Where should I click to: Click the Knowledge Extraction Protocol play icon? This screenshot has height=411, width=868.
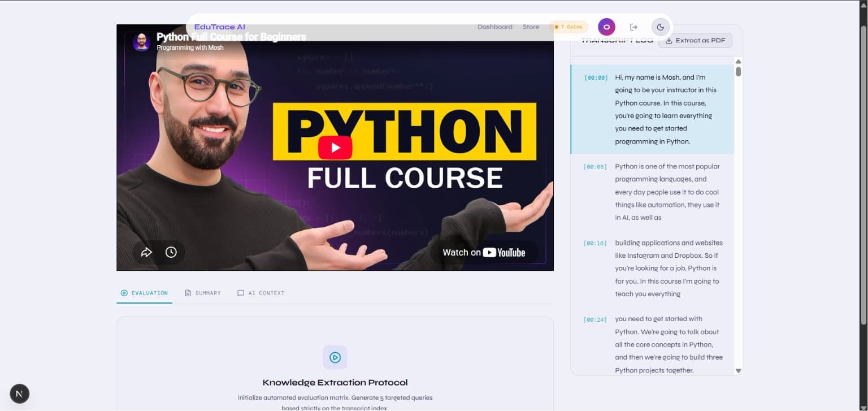tap(335, 357)
